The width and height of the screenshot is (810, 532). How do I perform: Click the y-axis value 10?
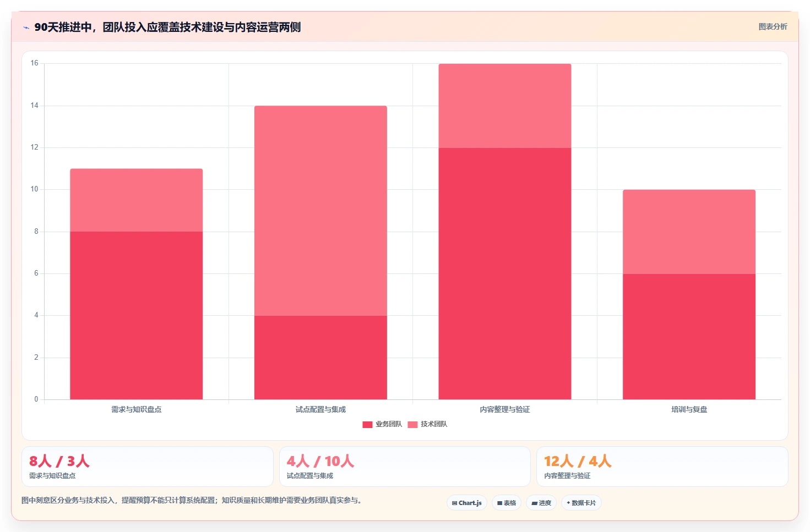click(35, 189)
